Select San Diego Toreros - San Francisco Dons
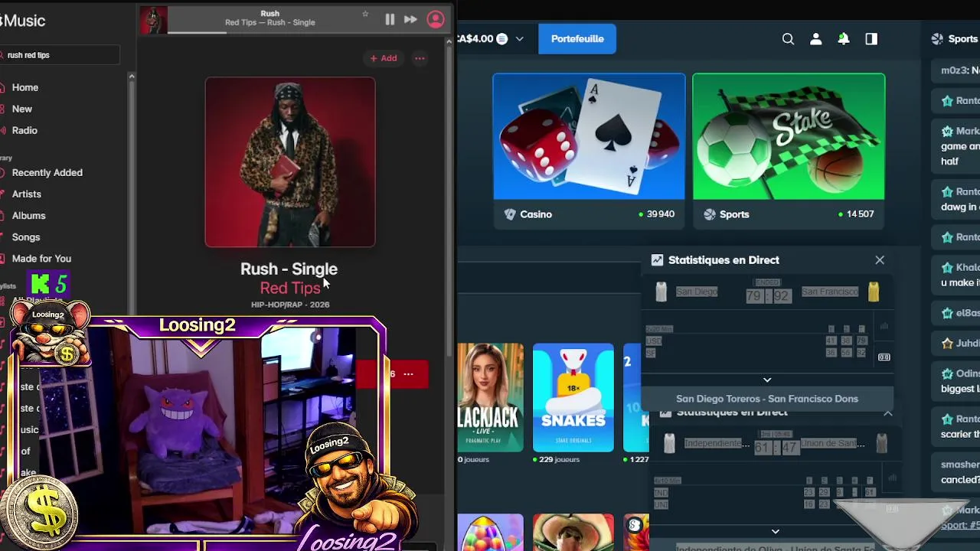The width and height of the screenshot is (980, 551). pyautogui.click(x=767, y=399)
